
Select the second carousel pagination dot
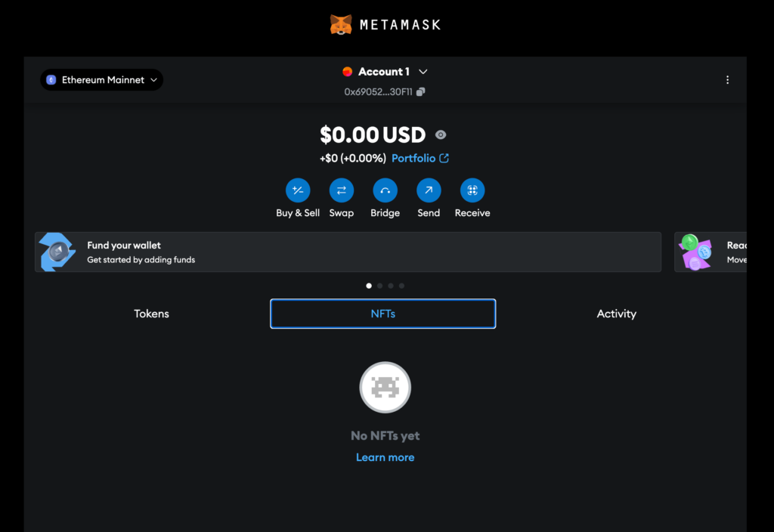click(379, 286)
